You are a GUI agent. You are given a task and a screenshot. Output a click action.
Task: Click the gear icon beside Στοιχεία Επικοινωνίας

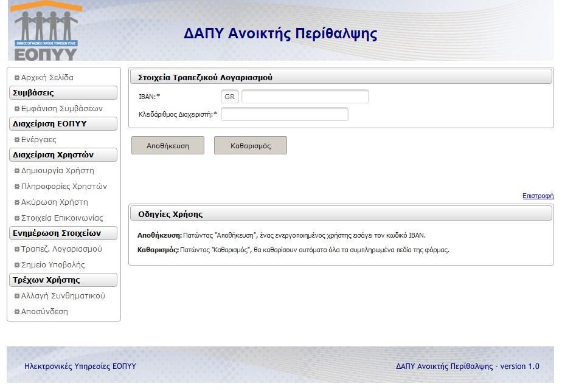16,218
